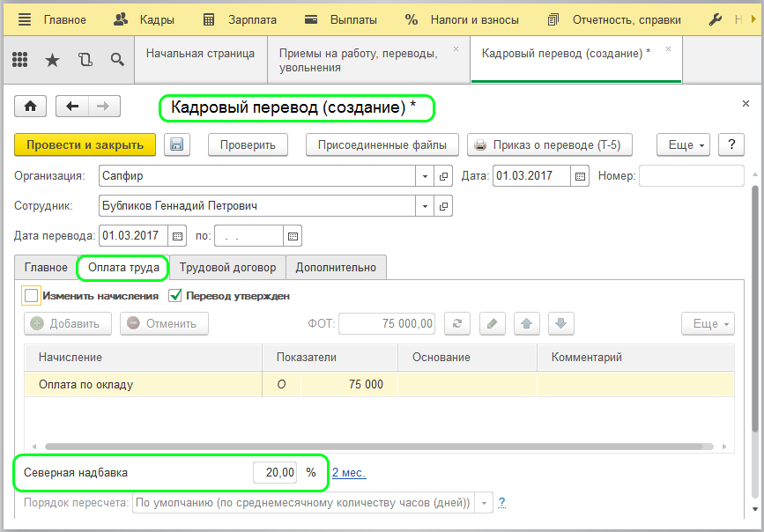Open the sections grid menu icon
Screen dimensions: 764x532
click(x=19, y=60)
